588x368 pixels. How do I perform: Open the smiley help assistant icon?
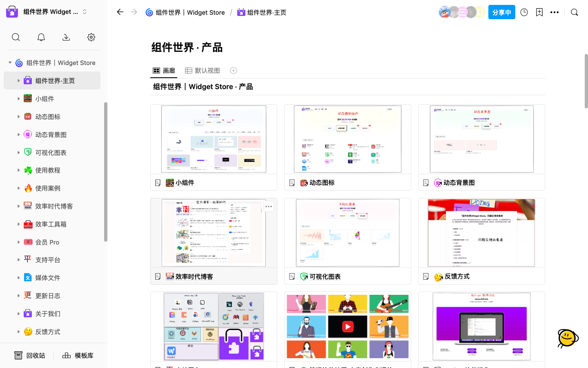click(568, 338)
